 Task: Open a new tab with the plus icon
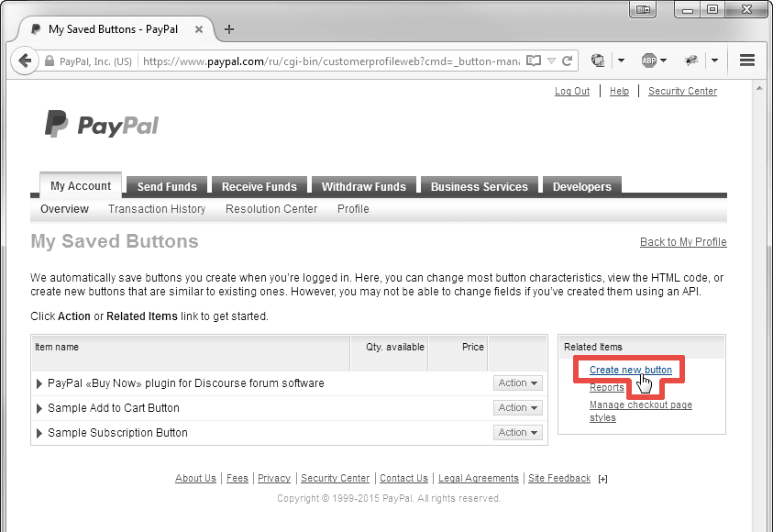[228, 29]
